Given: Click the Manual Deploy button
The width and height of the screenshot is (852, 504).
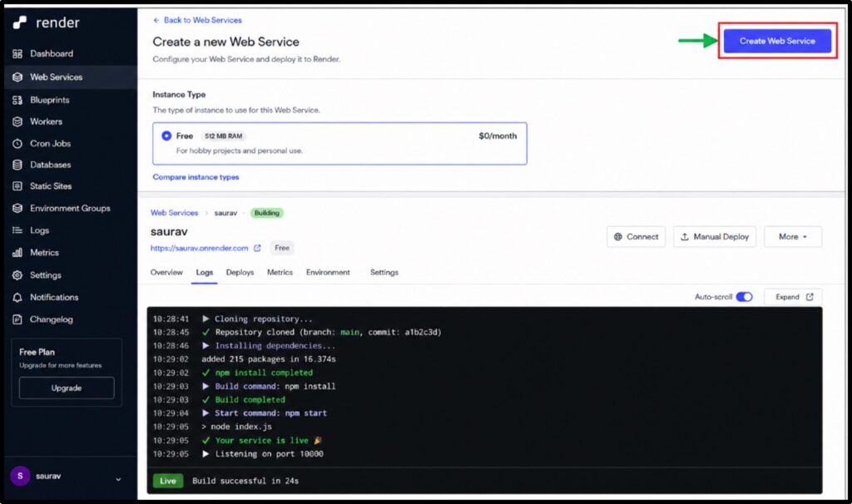Looking at the screenshot, I should pyautogui.click(x=715, y=237).
